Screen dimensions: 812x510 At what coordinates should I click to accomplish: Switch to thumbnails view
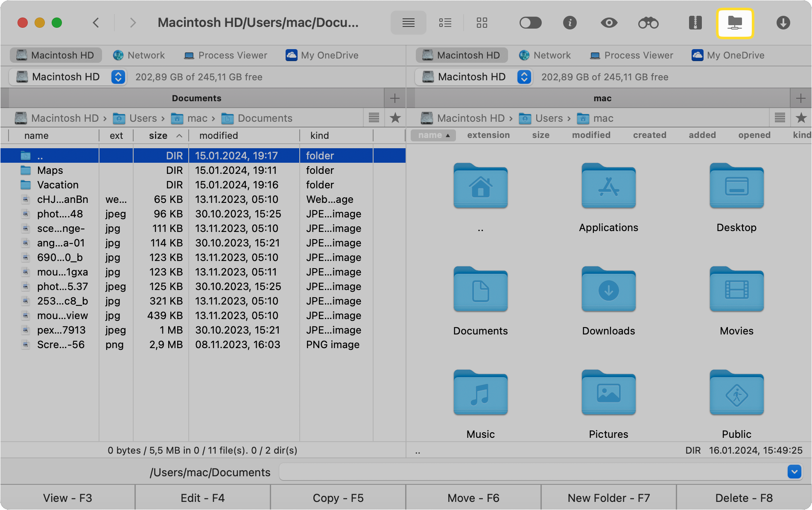pyautogui.click(x=482, y=23)
